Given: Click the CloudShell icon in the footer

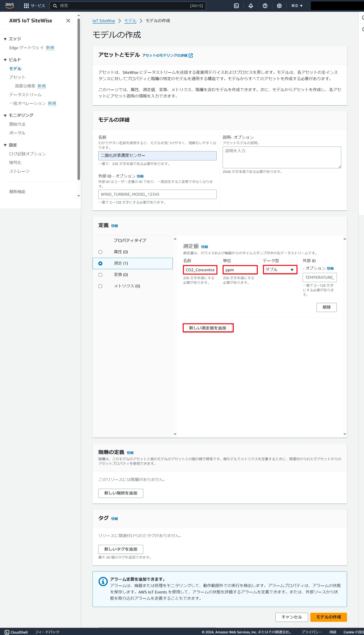Looking at the screenshot, I should 7,632.
